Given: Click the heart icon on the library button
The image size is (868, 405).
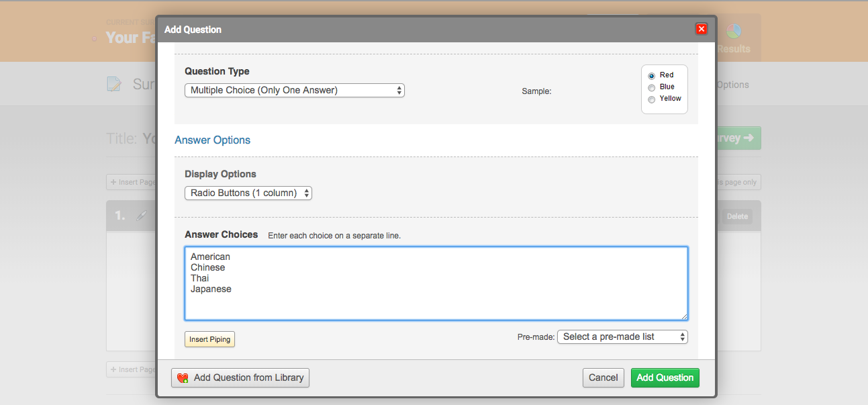Looking at the screenshot, I should pos(183,378).
